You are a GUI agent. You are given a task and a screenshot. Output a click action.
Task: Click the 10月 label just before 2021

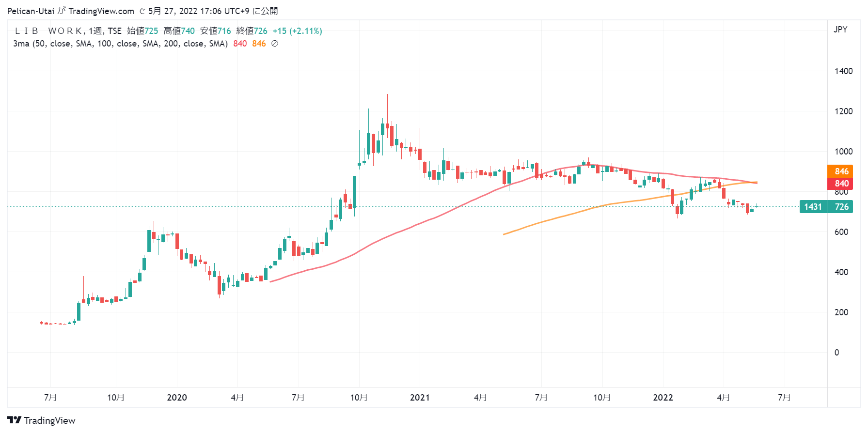click(359, 398)
